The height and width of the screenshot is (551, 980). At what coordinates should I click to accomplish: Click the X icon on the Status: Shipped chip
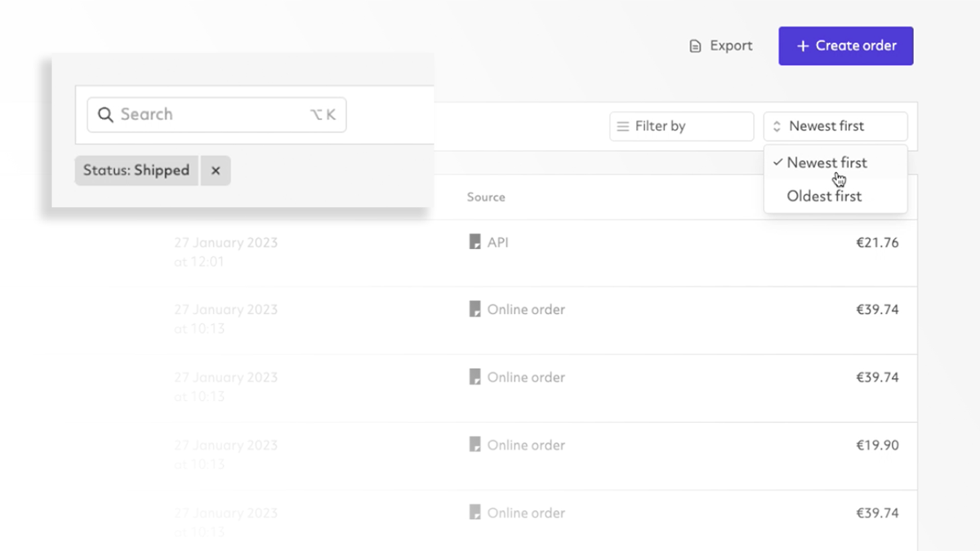[215, 170]
